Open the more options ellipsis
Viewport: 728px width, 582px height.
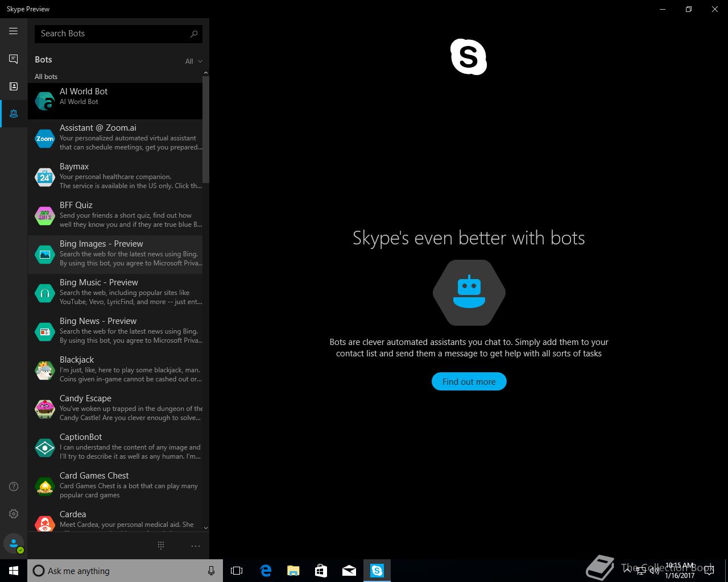pyautogui.click(x=196, y=546)
